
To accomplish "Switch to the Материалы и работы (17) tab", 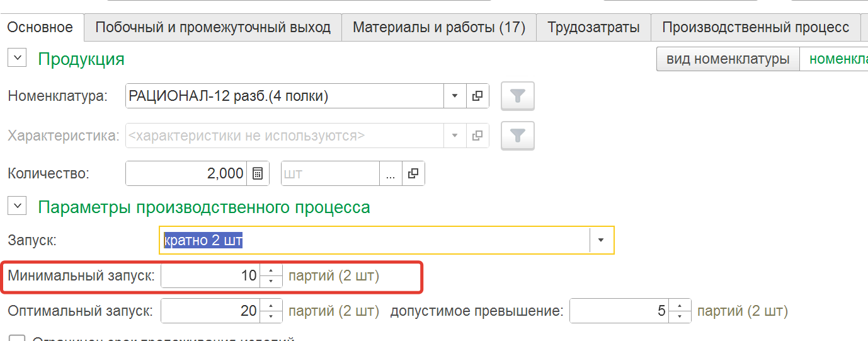I will click(438, 27).
